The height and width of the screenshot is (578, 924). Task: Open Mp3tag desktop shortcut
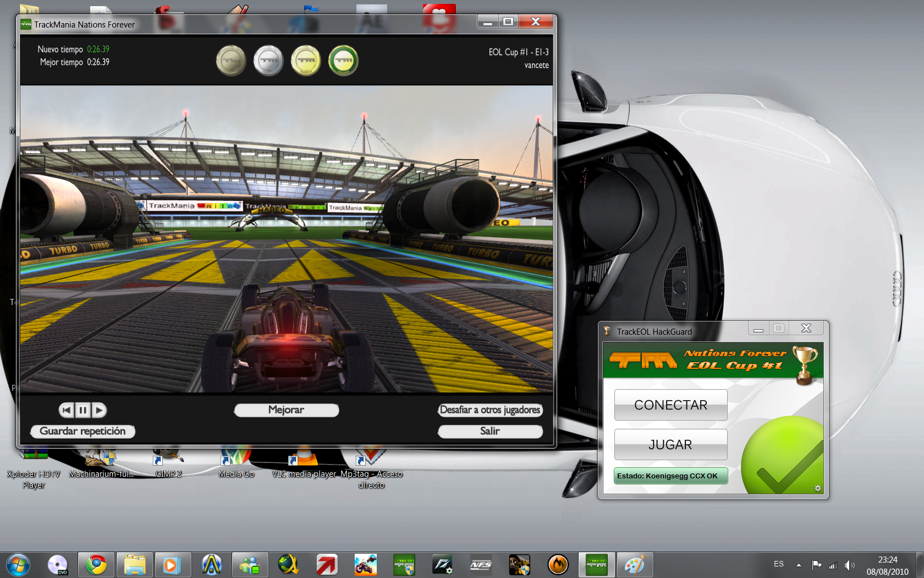[371, 468]
